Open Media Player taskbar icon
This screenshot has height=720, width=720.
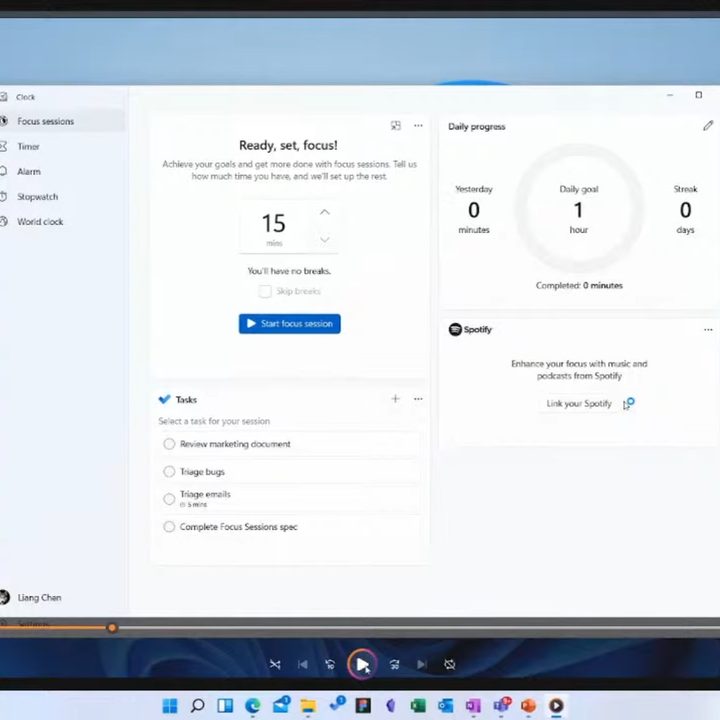click(556, 705)
